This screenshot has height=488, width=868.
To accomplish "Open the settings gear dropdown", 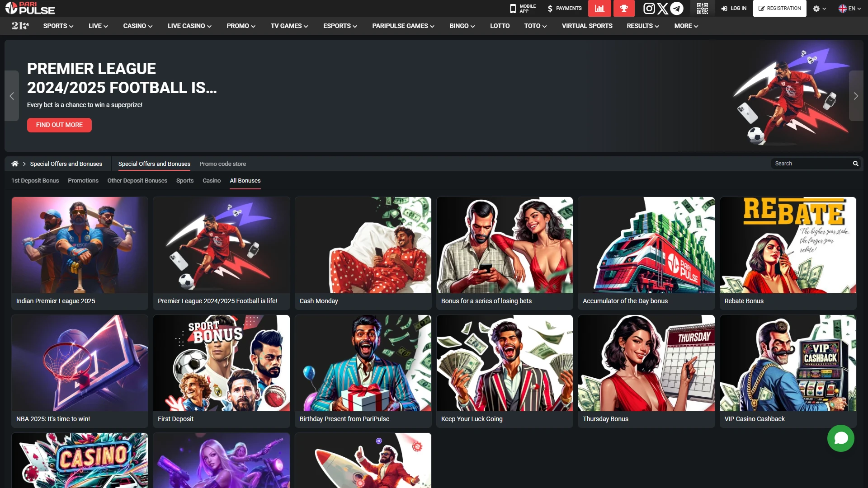I will click(x=819, y=9).
